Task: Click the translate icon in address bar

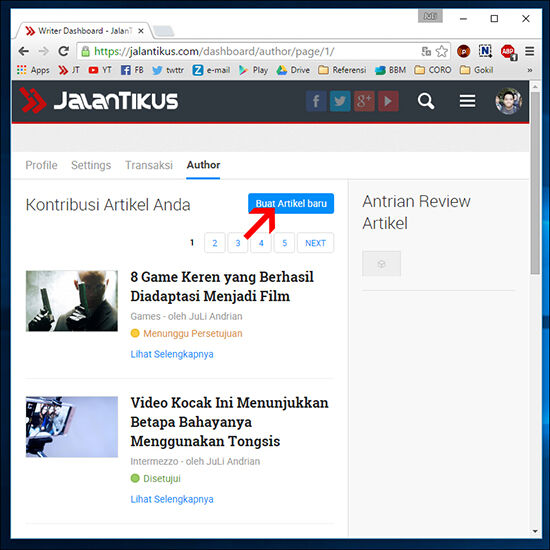Action: pyautogui.click(x=426, y=52)
